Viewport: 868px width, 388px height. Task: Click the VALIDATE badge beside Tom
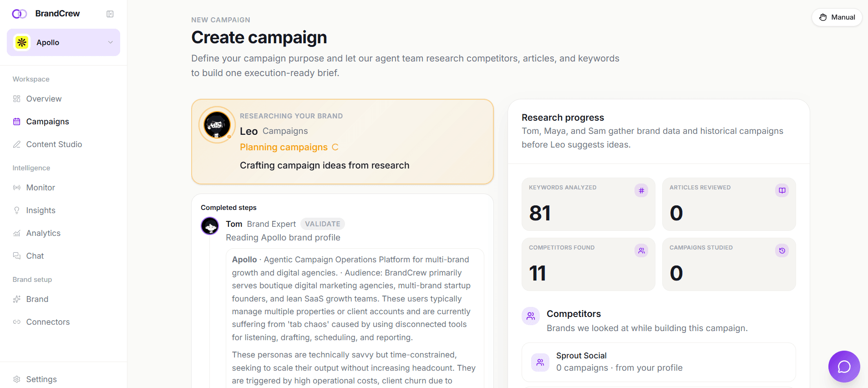pyautogui.click(x=323, y=224)
